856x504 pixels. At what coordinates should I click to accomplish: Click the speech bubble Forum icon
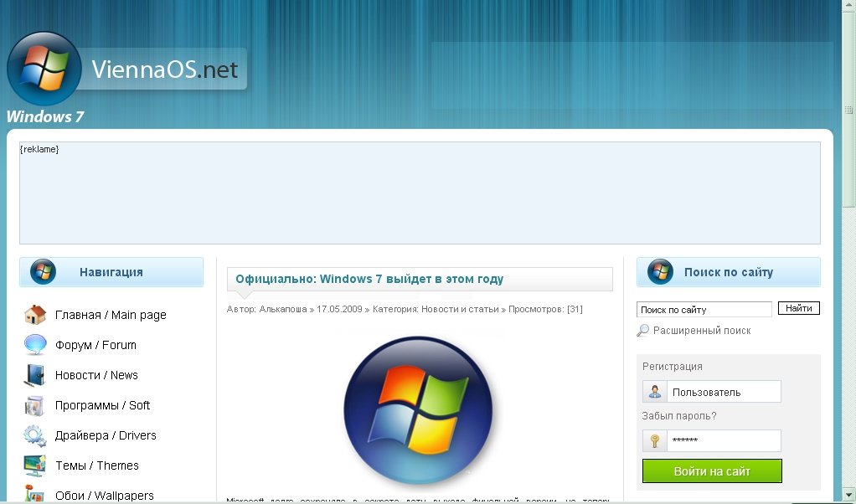[x=35, y=345]
